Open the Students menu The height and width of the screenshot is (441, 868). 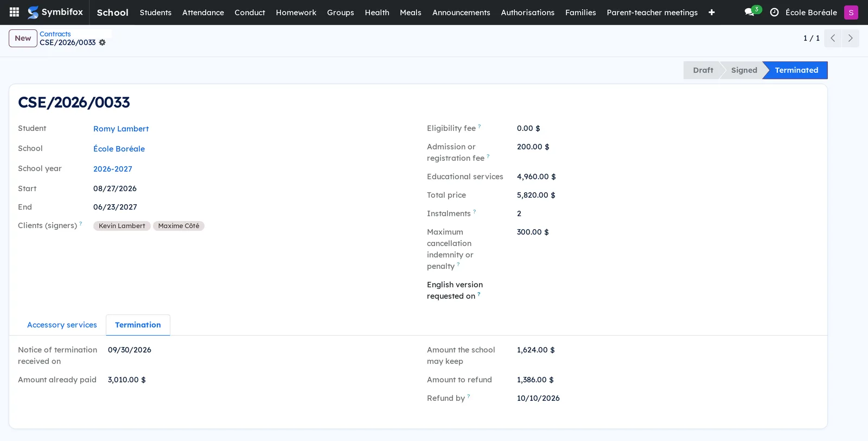coord(156,12)
